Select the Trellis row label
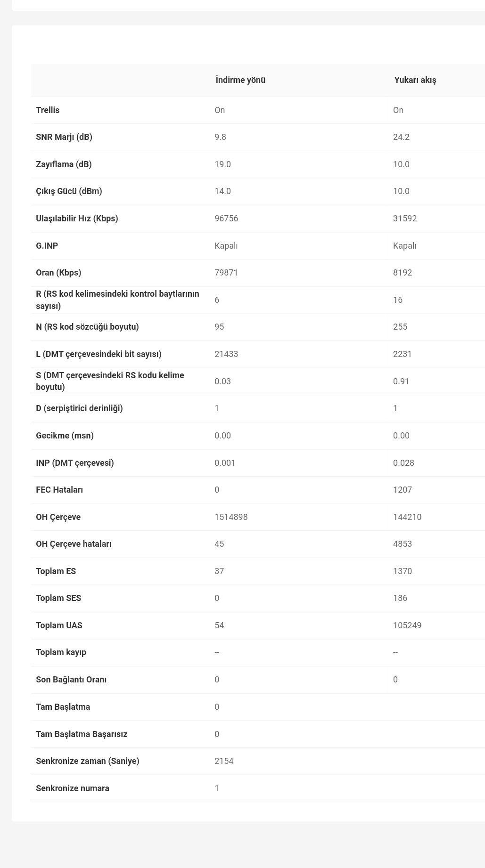 (48, 110)
